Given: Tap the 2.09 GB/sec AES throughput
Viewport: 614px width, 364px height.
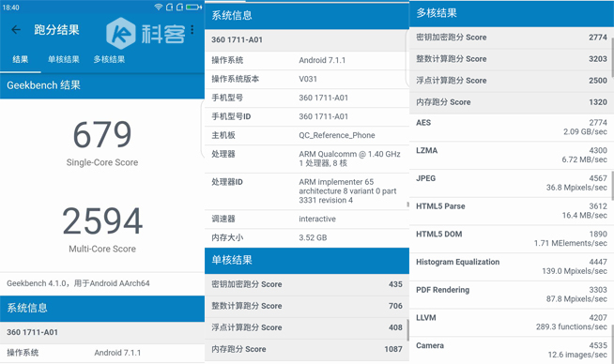Looking at the screenshot, I should click(x=585, y=132).
